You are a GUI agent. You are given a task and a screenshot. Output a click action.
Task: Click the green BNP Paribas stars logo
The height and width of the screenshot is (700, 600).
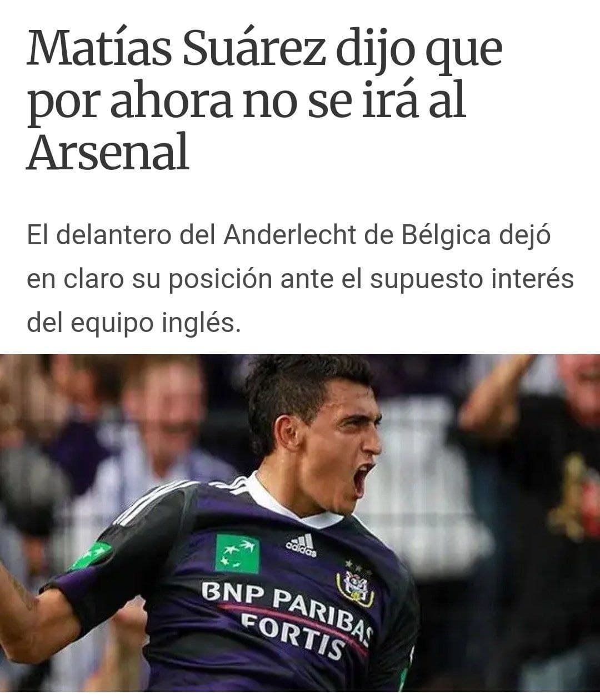(237, 553)
